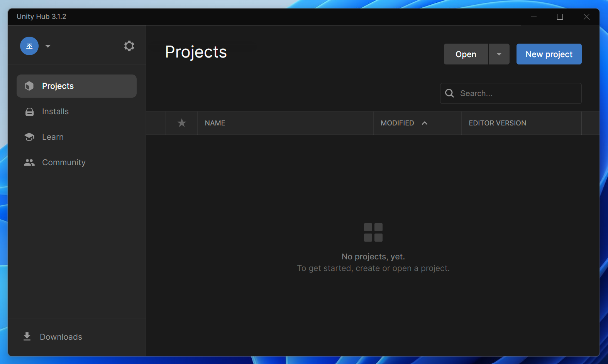Viewport: 608px width, 364px height.
Task: Open the Learn section
Action: (76, 137)
